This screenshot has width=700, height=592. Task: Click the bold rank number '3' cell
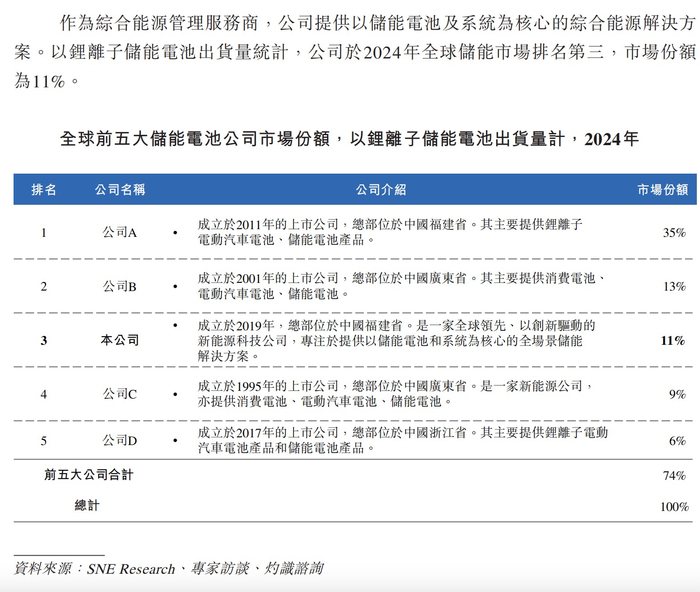[44, 341]
